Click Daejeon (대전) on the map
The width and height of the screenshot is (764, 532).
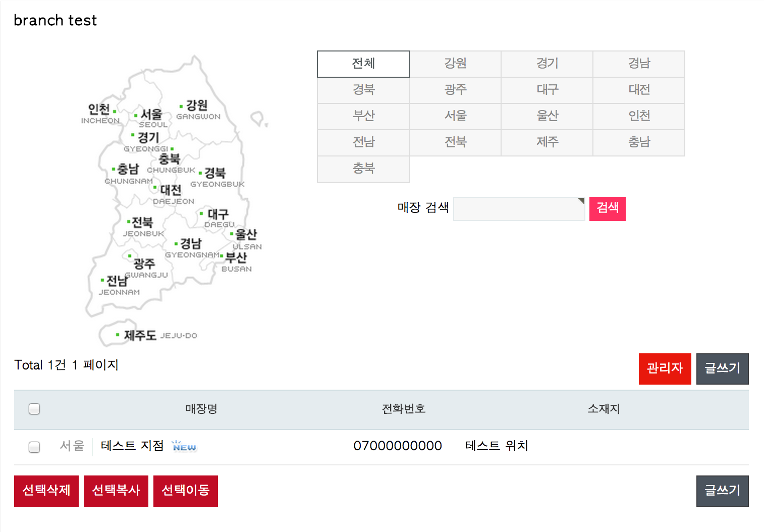(170, 190)
